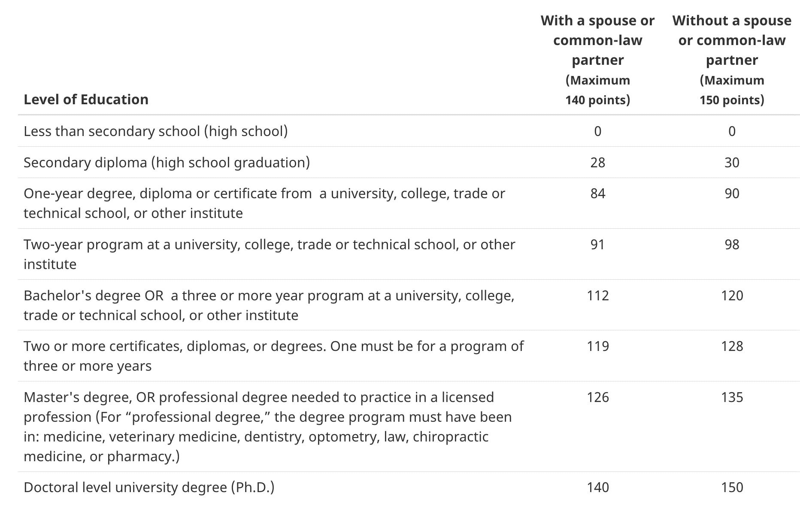
Task: Click the Level of Education column header
Action: [x=86, y=100]
